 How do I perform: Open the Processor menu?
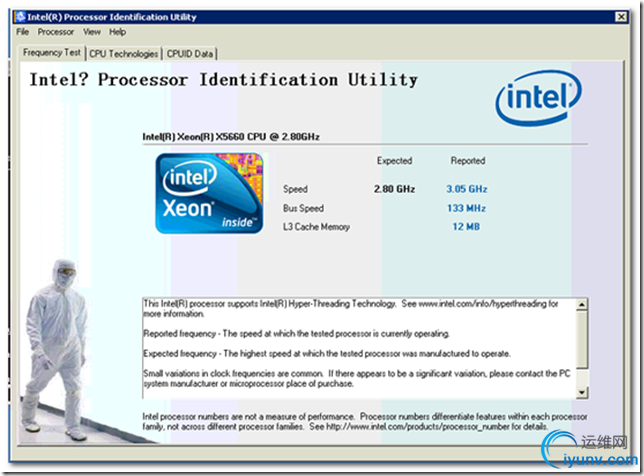pos(56,32)
